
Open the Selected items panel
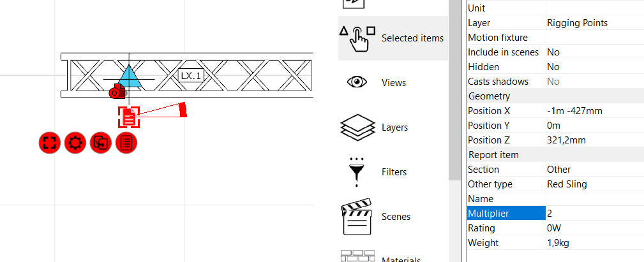click(392, 38)
